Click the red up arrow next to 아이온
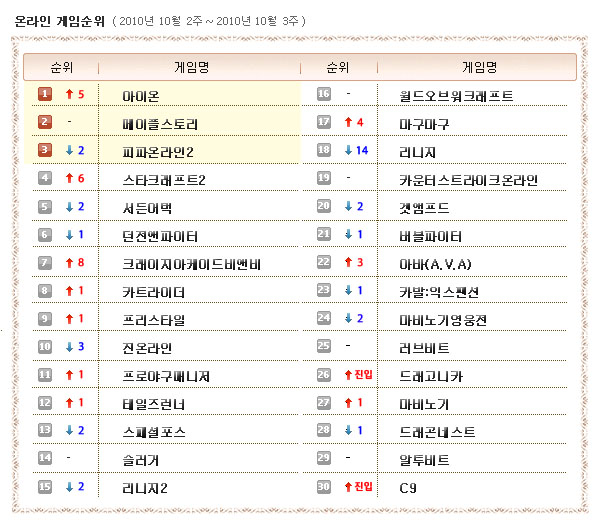The image size is (600, 525). [68, 95]
